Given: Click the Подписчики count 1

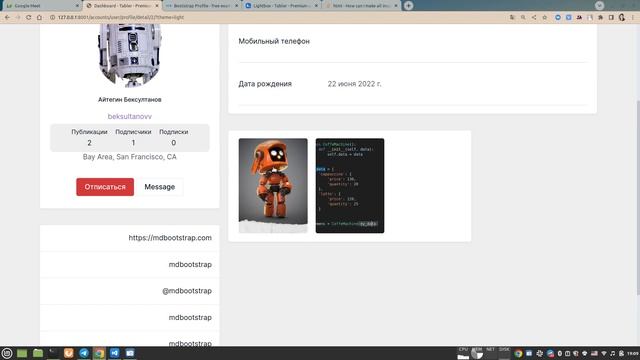Looking at the screenshot, I should [133, 143].
